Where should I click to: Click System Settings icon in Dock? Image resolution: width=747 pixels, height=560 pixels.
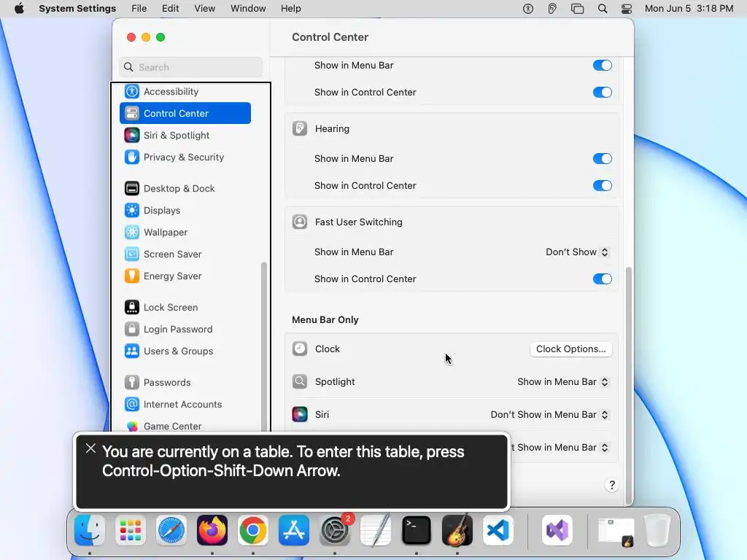pyautogui.click(x=335, y=531)
